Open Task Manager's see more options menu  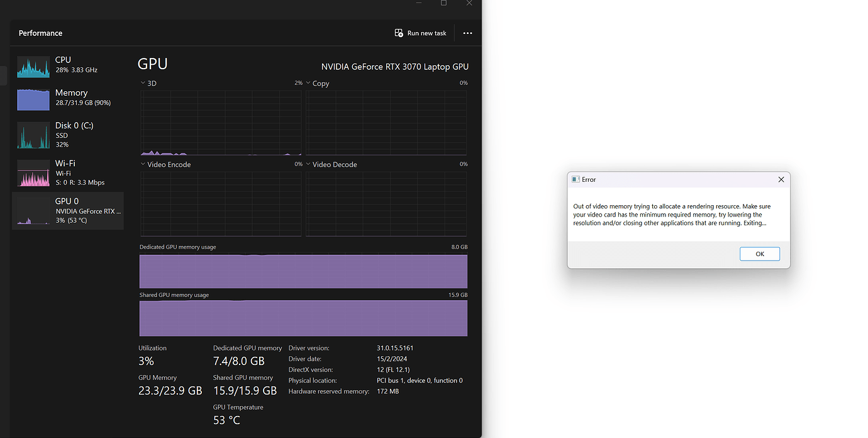(467, 33)
